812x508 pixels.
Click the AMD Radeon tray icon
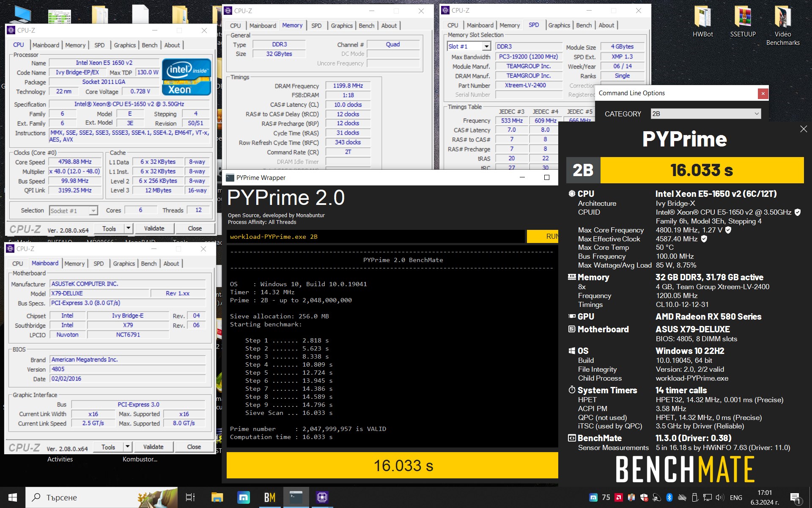tap(619, 497)
